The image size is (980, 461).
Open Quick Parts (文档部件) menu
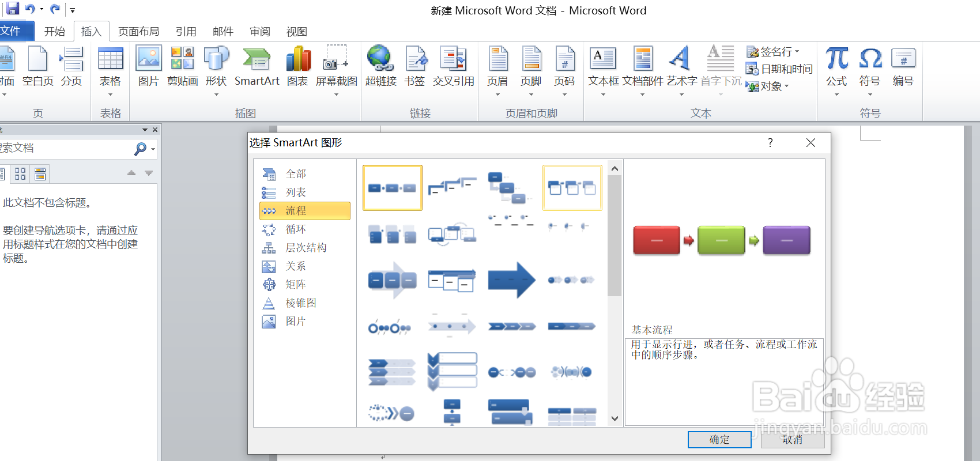coord(643,71)
